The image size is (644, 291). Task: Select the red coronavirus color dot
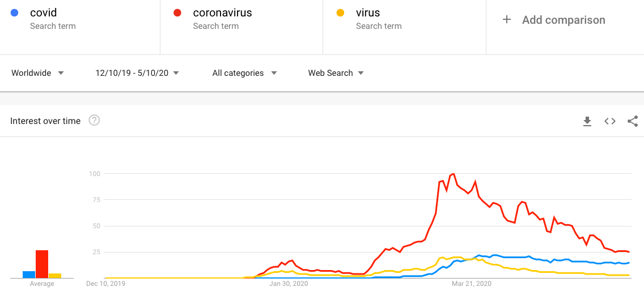pos(177,12)
